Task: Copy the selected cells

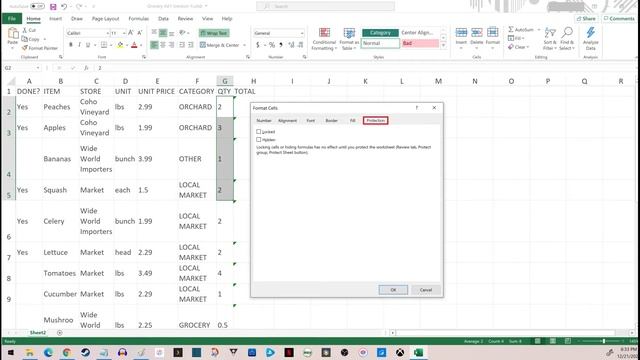Action: pyautogui.click(x=31, y=39)
